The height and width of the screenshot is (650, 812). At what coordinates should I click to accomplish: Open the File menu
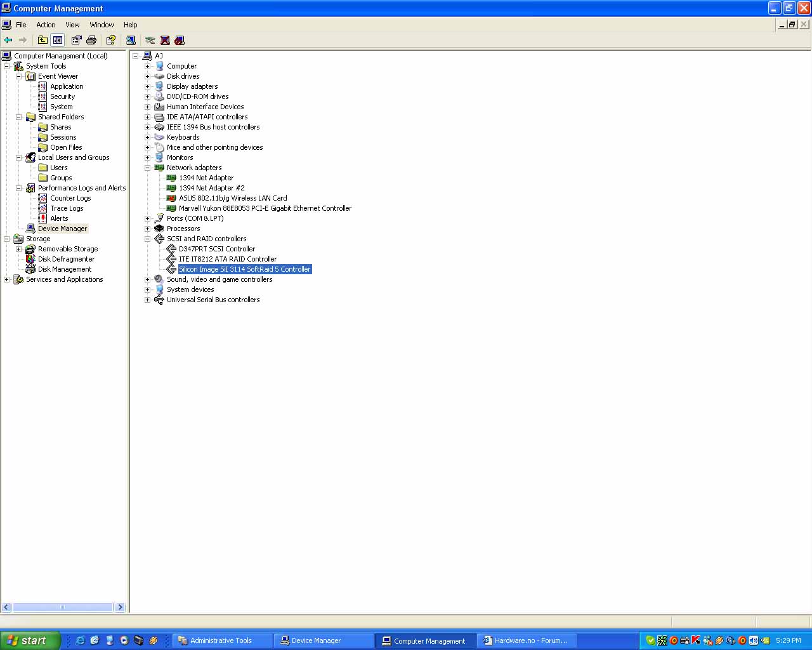click(21, 25)
